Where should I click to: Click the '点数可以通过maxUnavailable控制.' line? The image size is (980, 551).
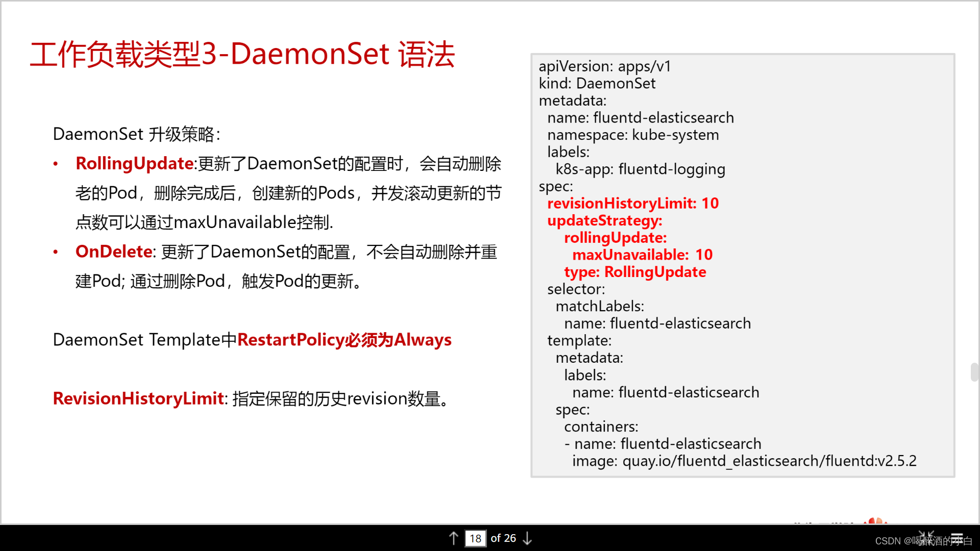pyautogui.click(x=204, y=222)
